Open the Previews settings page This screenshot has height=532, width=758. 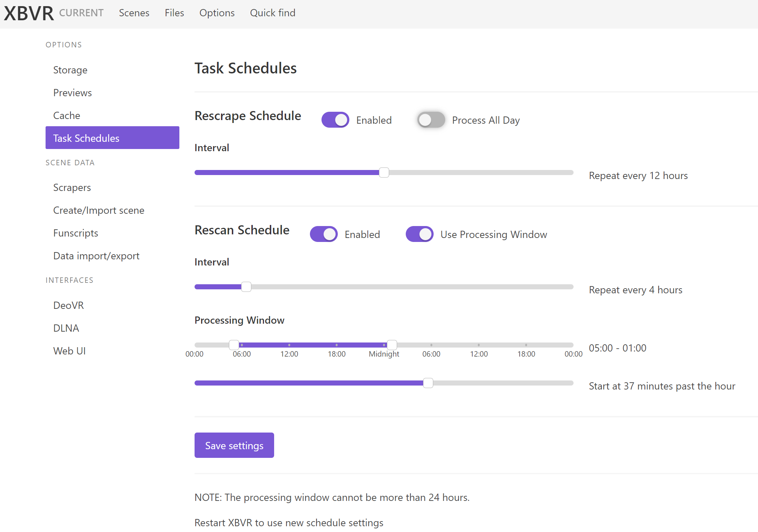(x=72, y=93)
